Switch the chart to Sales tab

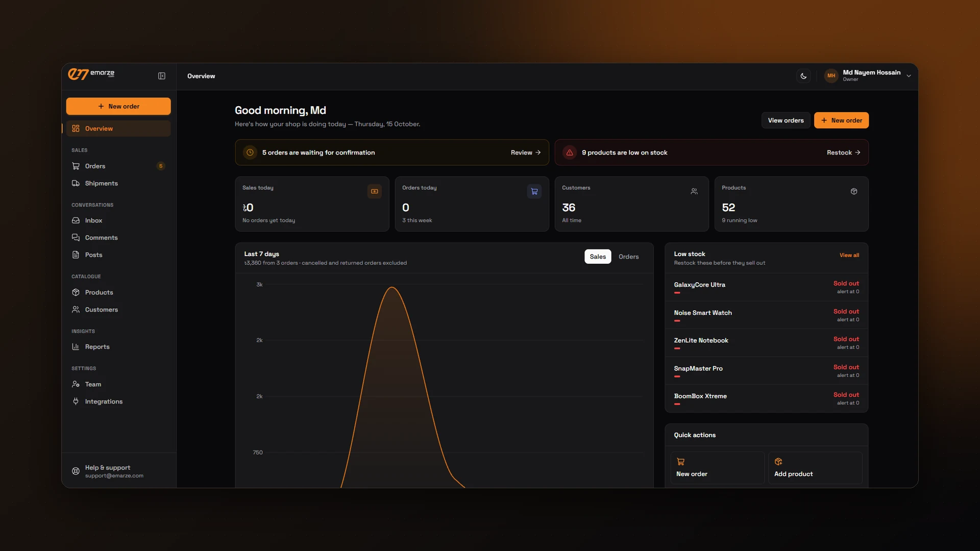pyautogui.click(x=598, y=257)
